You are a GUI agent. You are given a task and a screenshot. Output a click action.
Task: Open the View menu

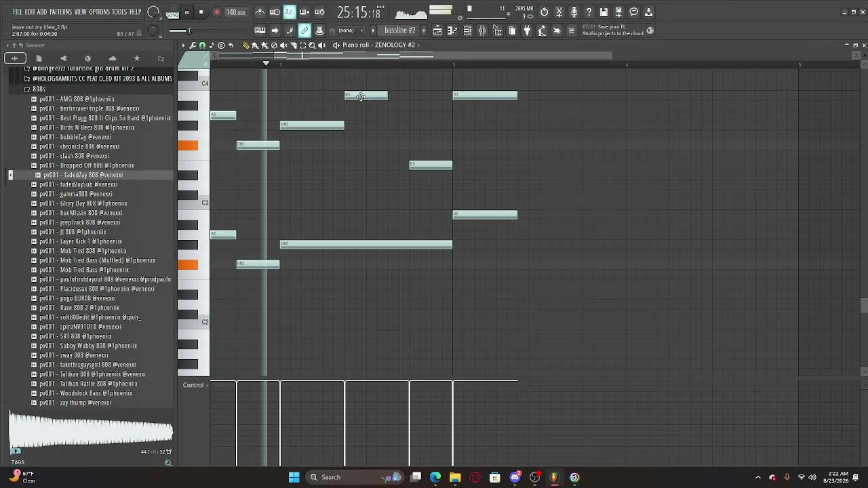[80, 12]
